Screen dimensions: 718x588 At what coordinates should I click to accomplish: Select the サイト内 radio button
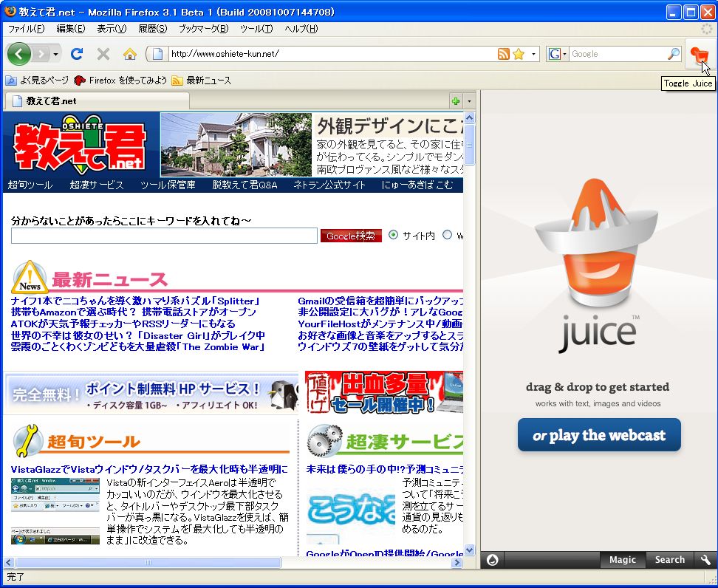coord(393,235)
